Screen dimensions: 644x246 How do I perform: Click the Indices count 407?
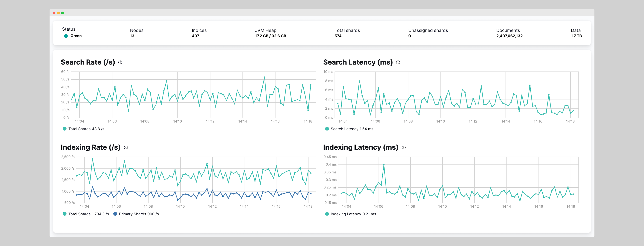(x=196, y=36)
